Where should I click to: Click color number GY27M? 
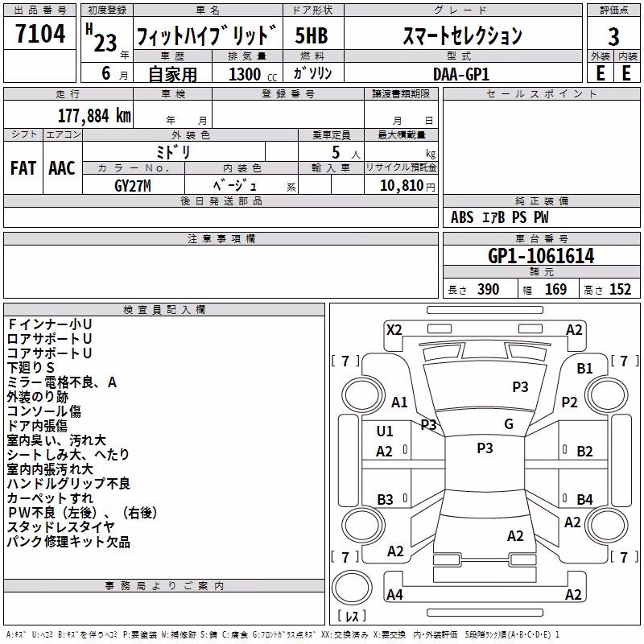(x=132, y=186)
